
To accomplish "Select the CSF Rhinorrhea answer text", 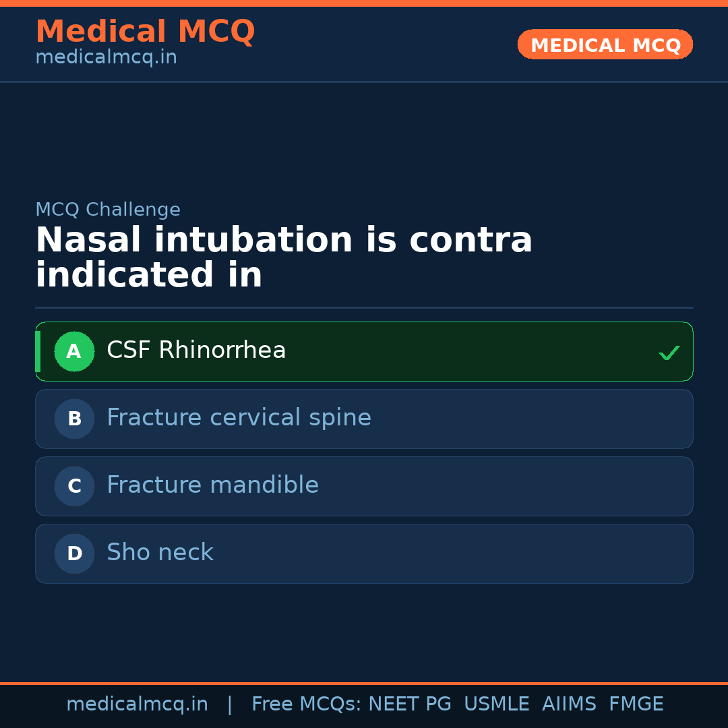I will click(196, 351).
